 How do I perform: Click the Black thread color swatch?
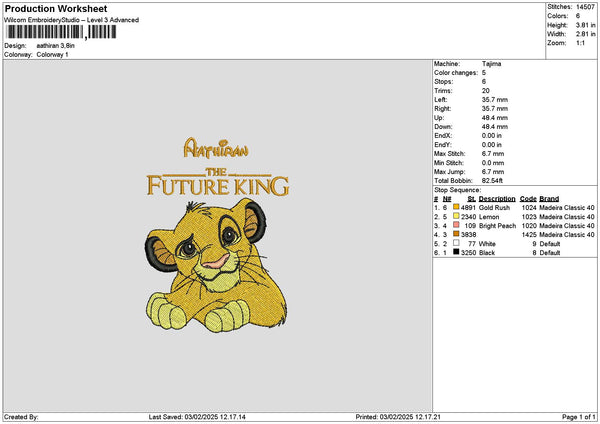pos(456,252)
